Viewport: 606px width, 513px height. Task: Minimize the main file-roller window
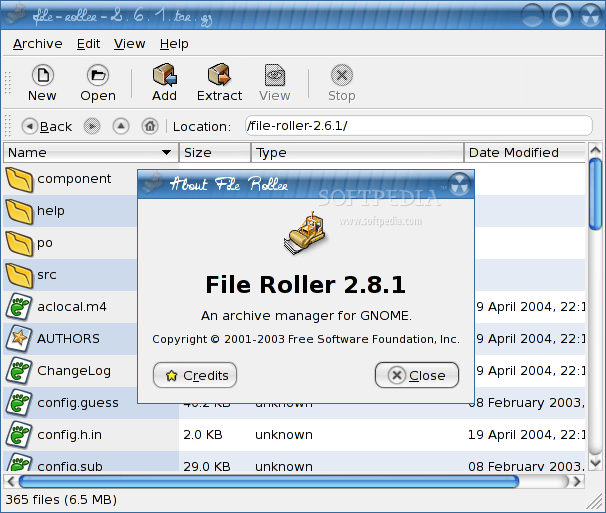[x=532, y=15]
